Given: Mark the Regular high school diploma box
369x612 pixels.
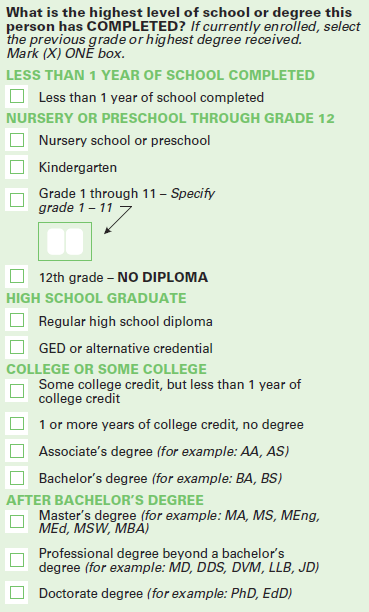Looking at the screenshot, I should (17, 320).
